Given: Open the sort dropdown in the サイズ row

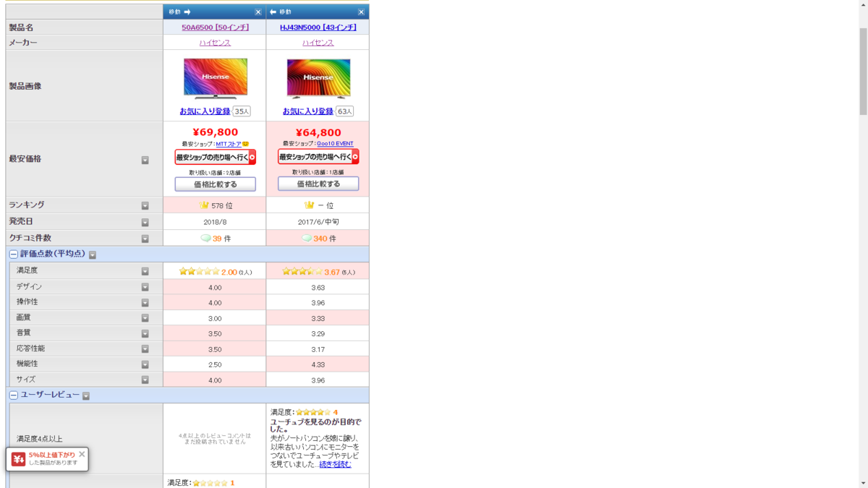Looking at the screenshot, I should point(145,380).
